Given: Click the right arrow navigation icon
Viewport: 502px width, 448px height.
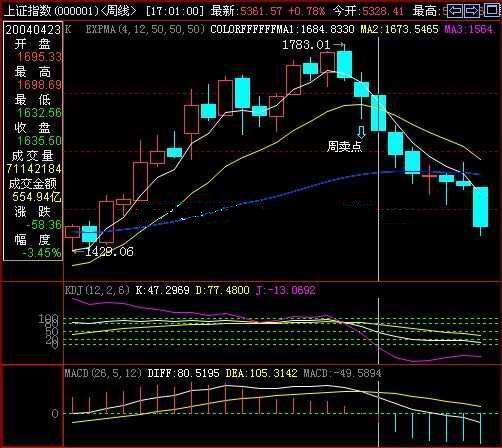Looking at the screenshot, I should [x=472, y=11].
